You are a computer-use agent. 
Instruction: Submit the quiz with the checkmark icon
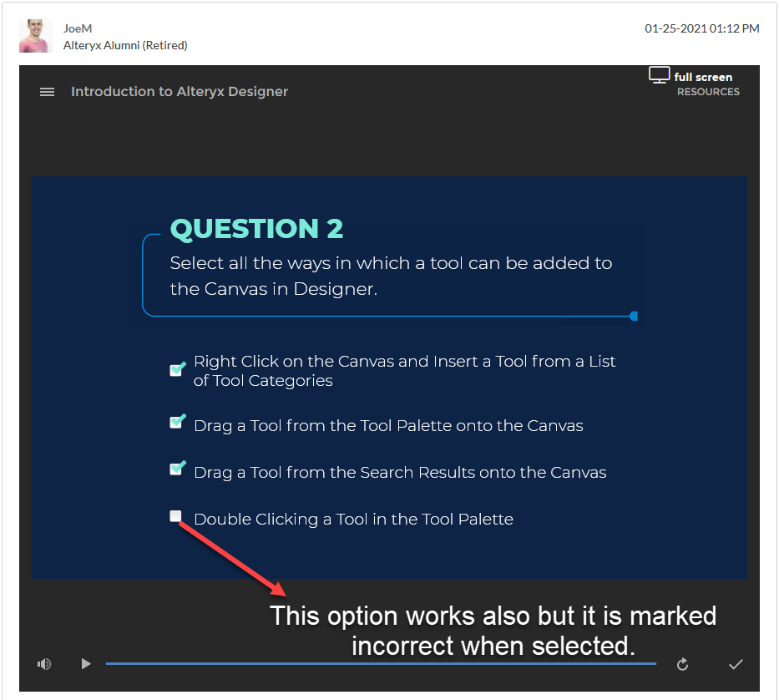click(x=736, y=663)
